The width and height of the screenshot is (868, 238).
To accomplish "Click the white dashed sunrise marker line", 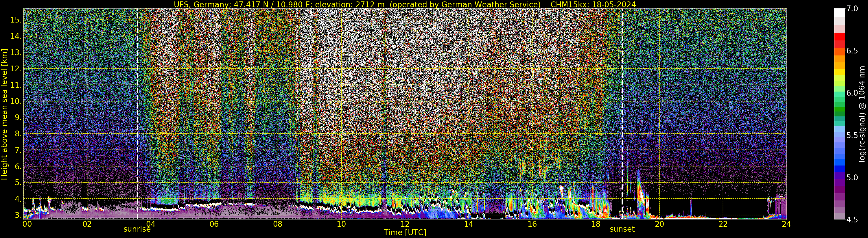I will coord(137,114).
